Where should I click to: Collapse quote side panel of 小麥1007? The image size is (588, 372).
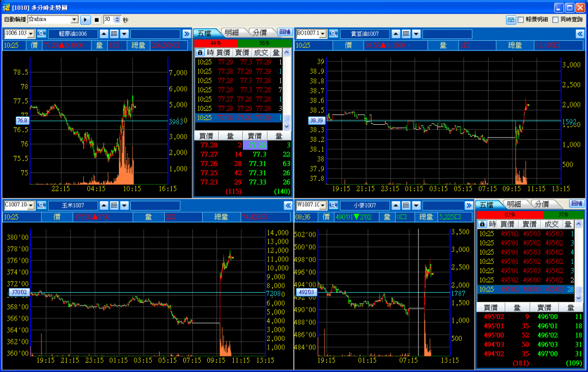point(469,205)
